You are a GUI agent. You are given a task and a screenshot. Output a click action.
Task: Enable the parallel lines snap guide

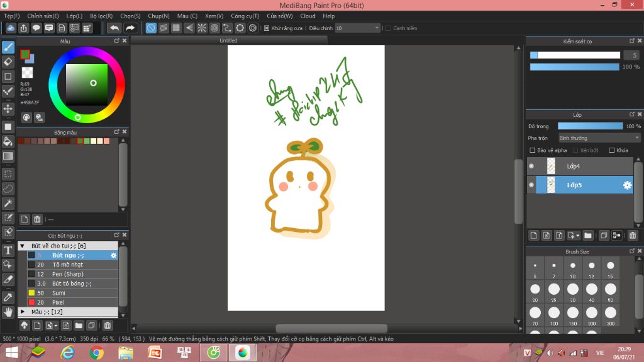(164, 28)
